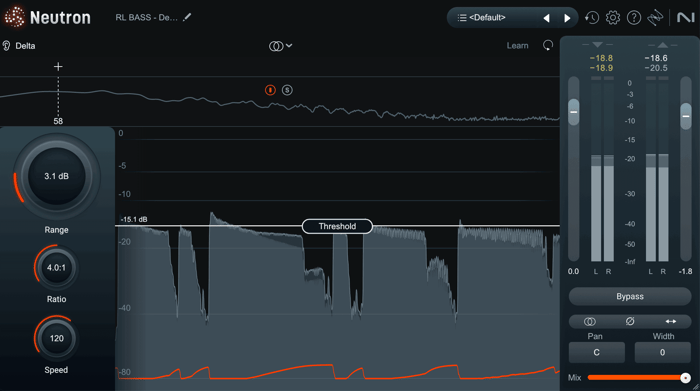Toggle Delta listen mode
700x391 pixels.
tap(19, 46)
